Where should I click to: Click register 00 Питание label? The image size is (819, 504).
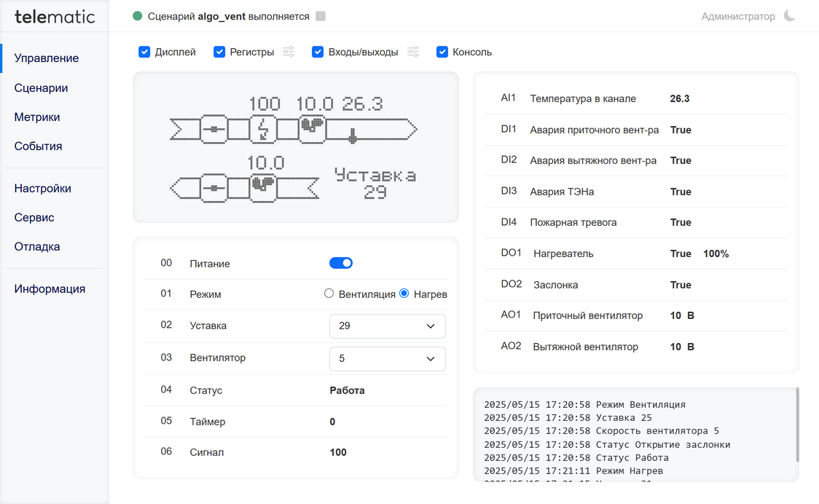(209, 264)
